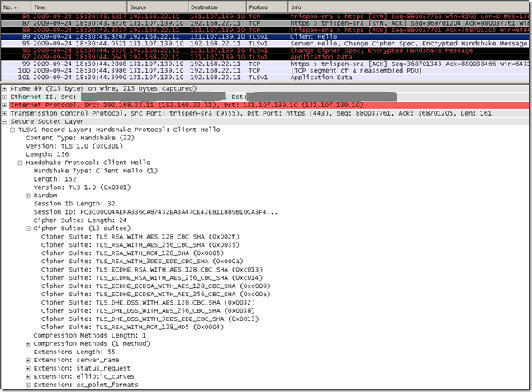Select cipher suite TLS_RSA_WITH_AES_256_CBC_SHA
The width and height of the screenshot is (532, 392).
click(x=140, y=245)
